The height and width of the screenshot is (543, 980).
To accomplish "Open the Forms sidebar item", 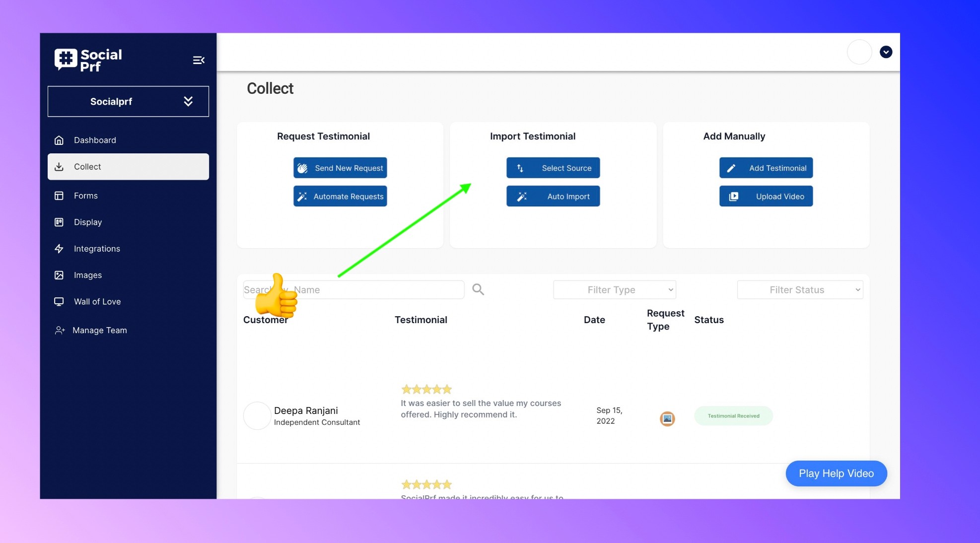I will (x=86, y=196).
